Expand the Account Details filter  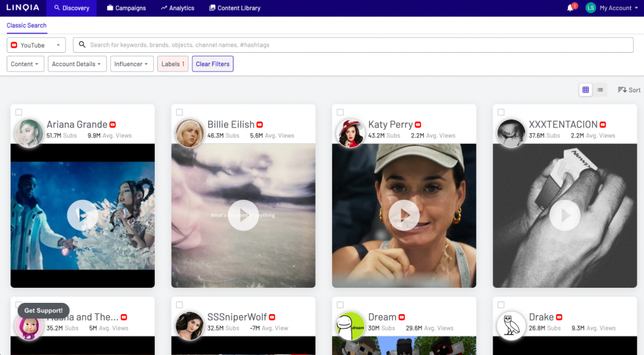[77, 64]
